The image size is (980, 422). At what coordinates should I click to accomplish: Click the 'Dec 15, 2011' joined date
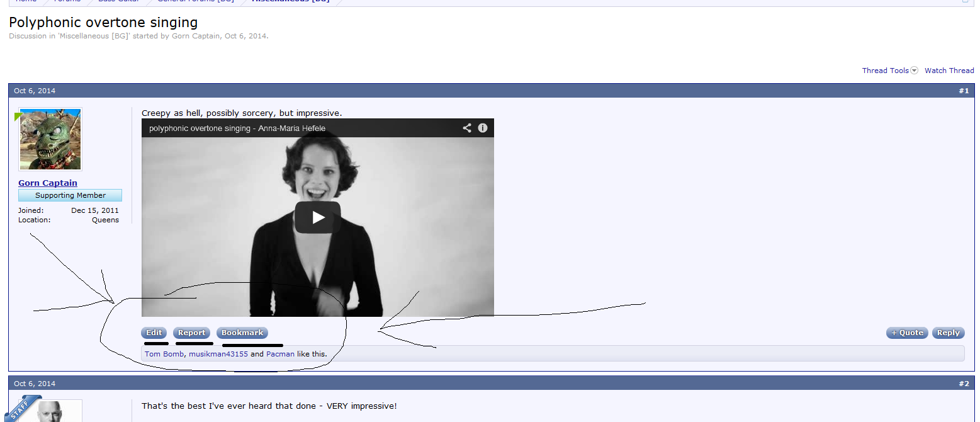tap(95, 210)
